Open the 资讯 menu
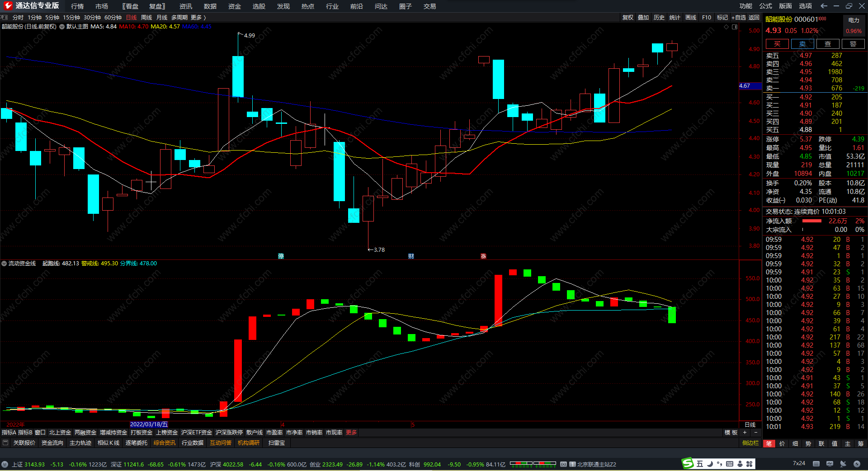 (x=186, y=6)
